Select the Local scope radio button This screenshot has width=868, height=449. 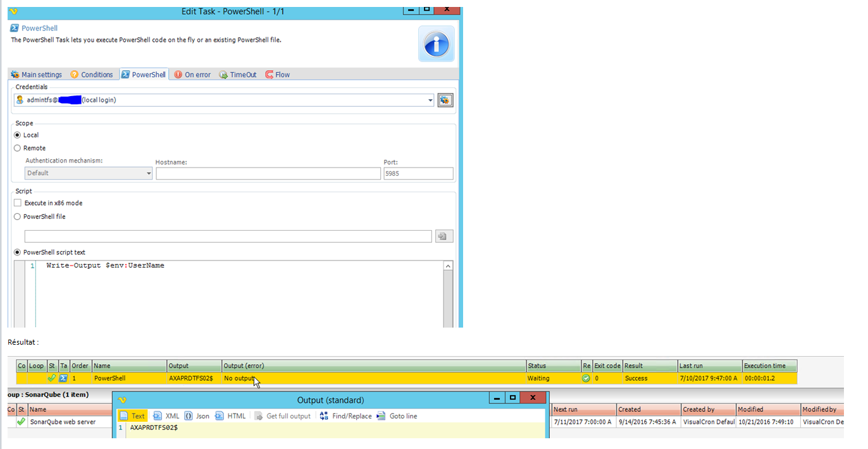(x=18, y=135)
